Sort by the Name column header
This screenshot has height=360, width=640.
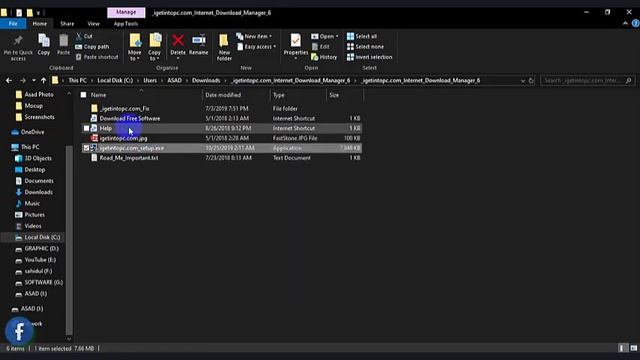[x=98, y=95]
